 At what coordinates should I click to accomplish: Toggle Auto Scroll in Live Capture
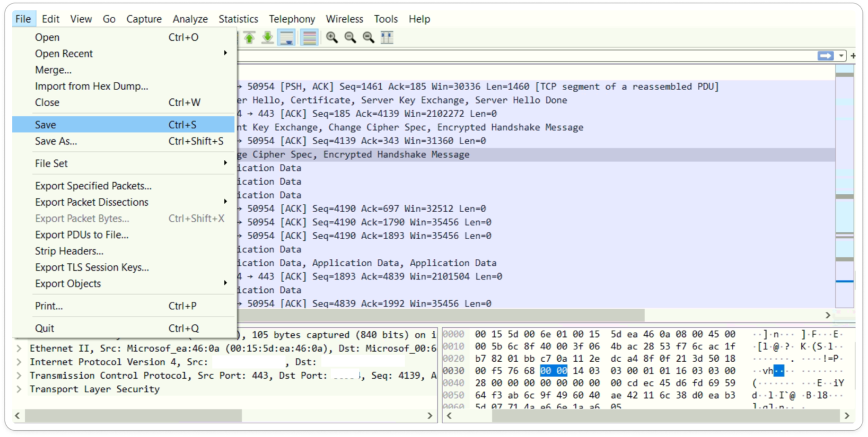click(285, 38)
